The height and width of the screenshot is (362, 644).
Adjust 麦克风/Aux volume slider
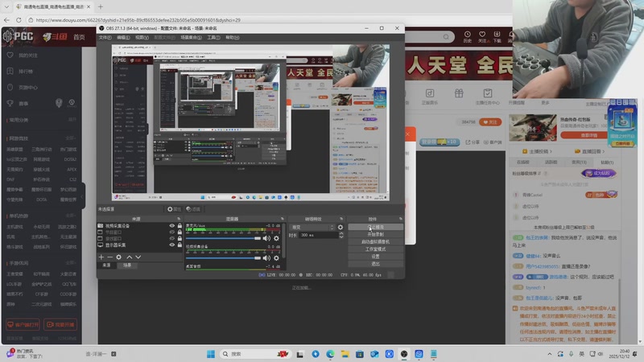(x=223, y=238)
